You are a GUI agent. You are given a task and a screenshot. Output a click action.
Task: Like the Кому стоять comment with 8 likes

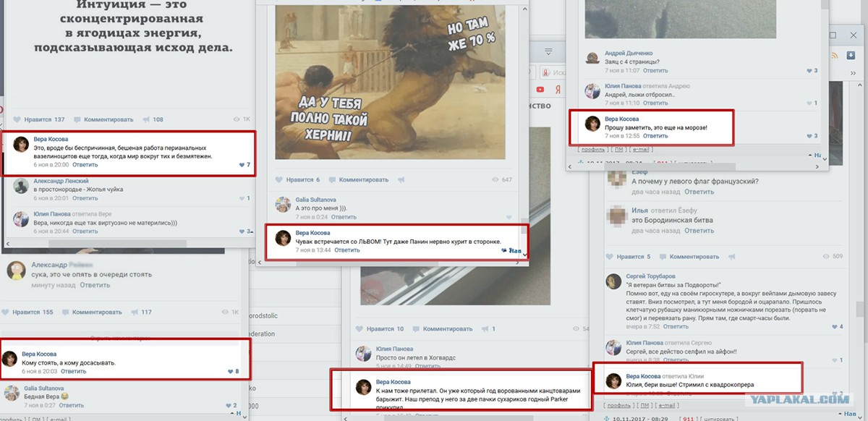click(233, 371)
